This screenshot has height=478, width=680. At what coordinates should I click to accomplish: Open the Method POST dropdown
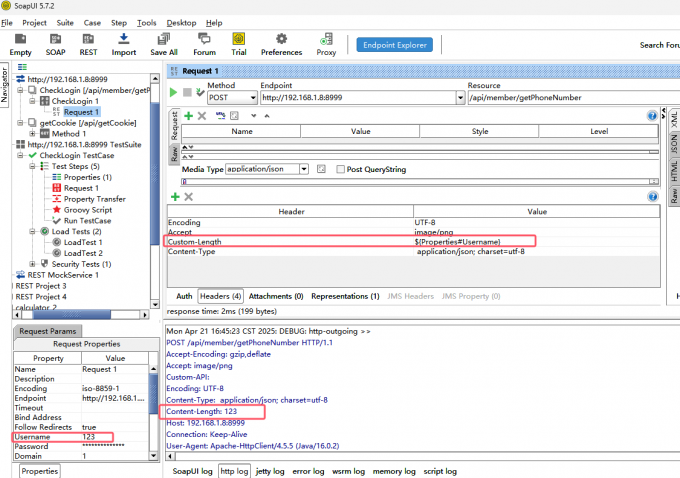point(253,98)
